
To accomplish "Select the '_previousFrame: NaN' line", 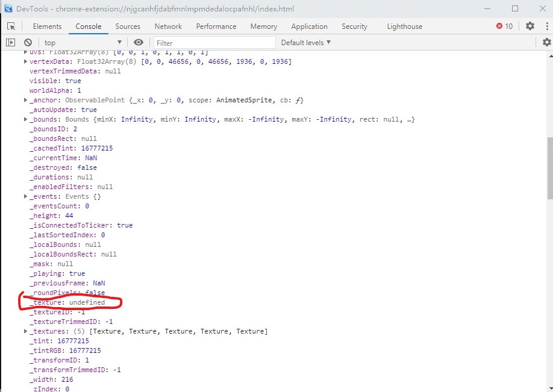I will pos(67,283).
